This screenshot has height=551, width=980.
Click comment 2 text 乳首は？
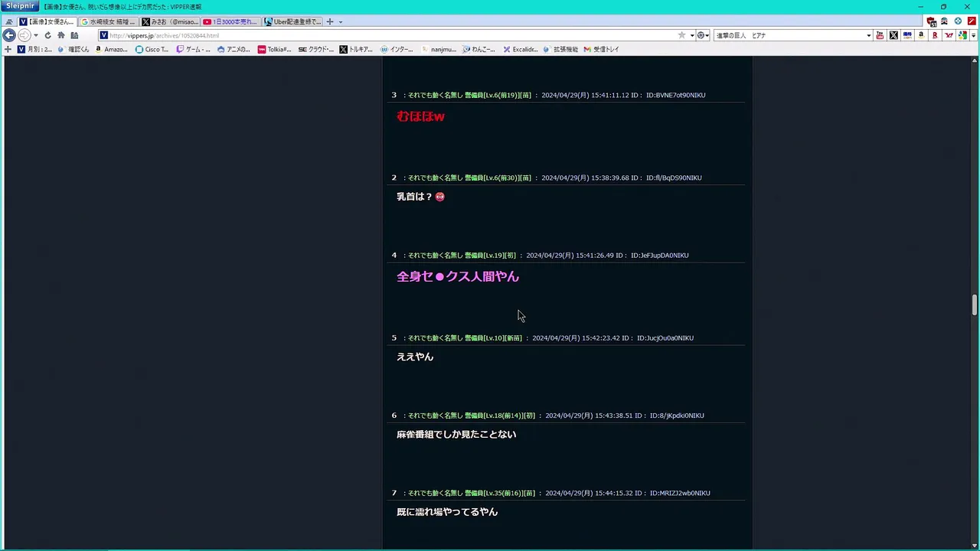coord(415,197)
